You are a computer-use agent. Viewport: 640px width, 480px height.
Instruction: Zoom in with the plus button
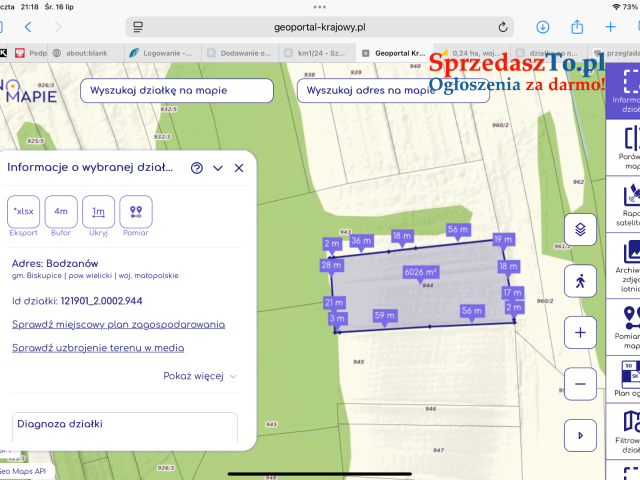click(x=580, y=332)
